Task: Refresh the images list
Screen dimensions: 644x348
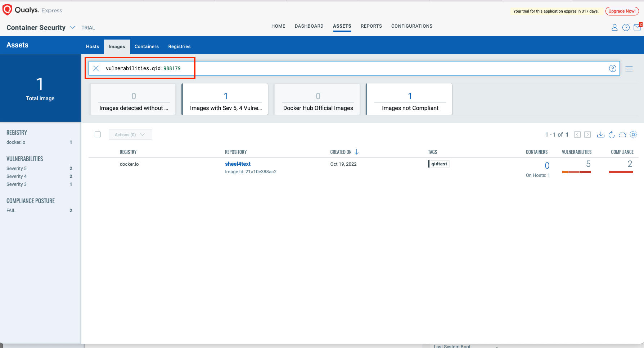Action: [x=611, y=134]
